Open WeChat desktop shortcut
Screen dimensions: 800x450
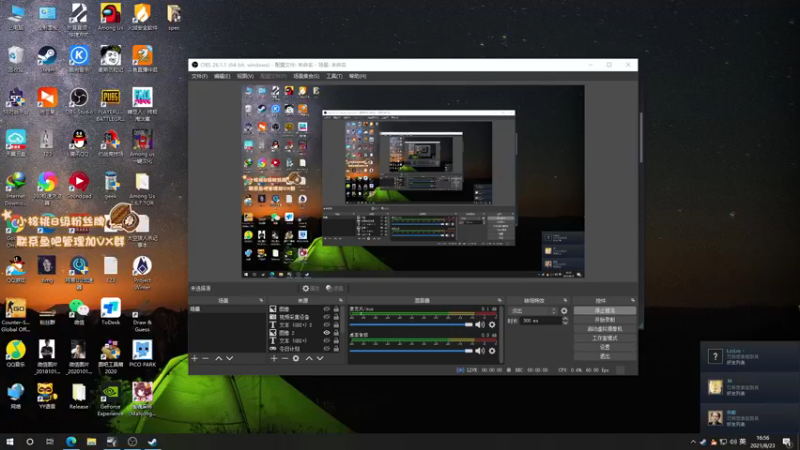[x=79, y=311]
